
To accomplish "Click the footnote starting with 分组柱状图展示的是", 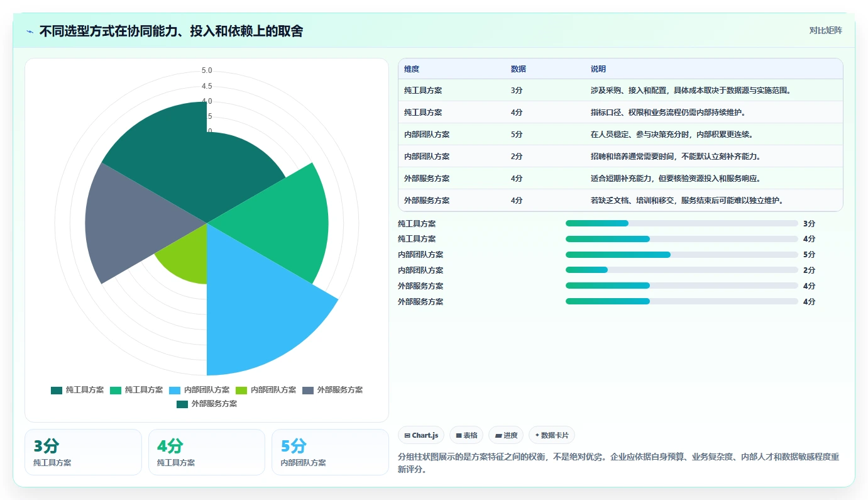I will [x=618, y=463].
